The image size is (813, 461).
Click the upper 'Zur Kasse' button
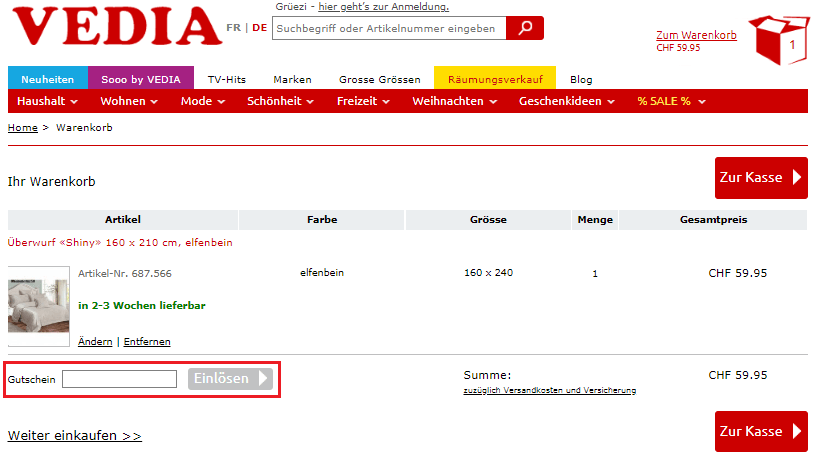pyautogui.click(x=761, y=178)
